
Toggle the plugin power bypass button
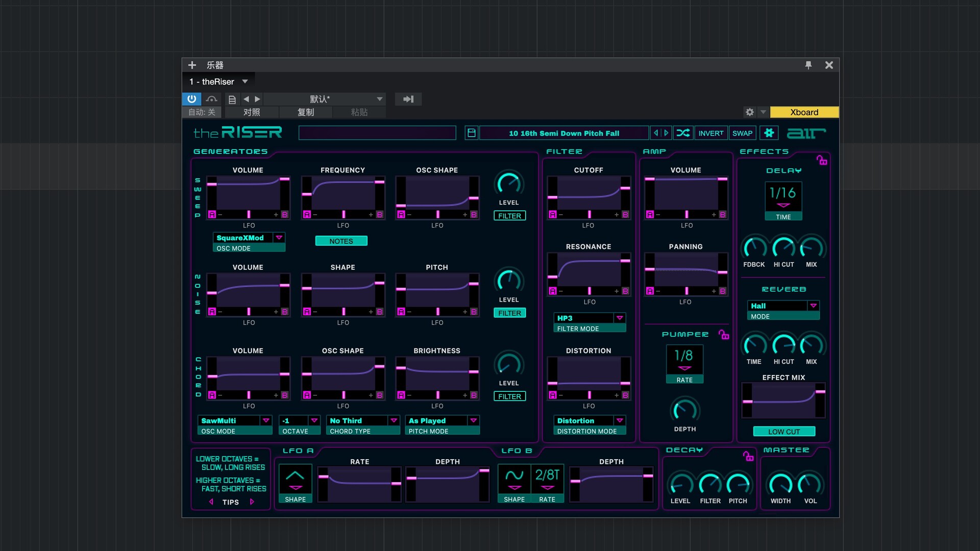click(191, 99)
